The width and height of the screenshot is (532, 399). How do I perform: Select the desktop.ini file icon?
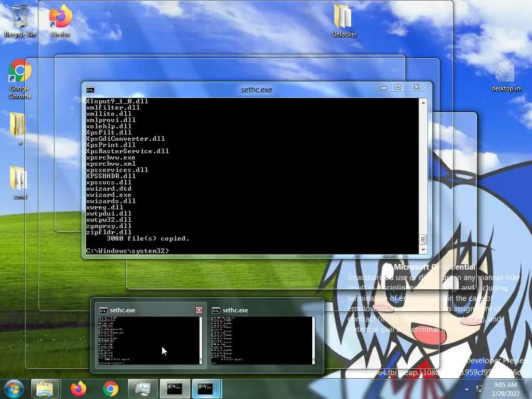click(506, 76)
